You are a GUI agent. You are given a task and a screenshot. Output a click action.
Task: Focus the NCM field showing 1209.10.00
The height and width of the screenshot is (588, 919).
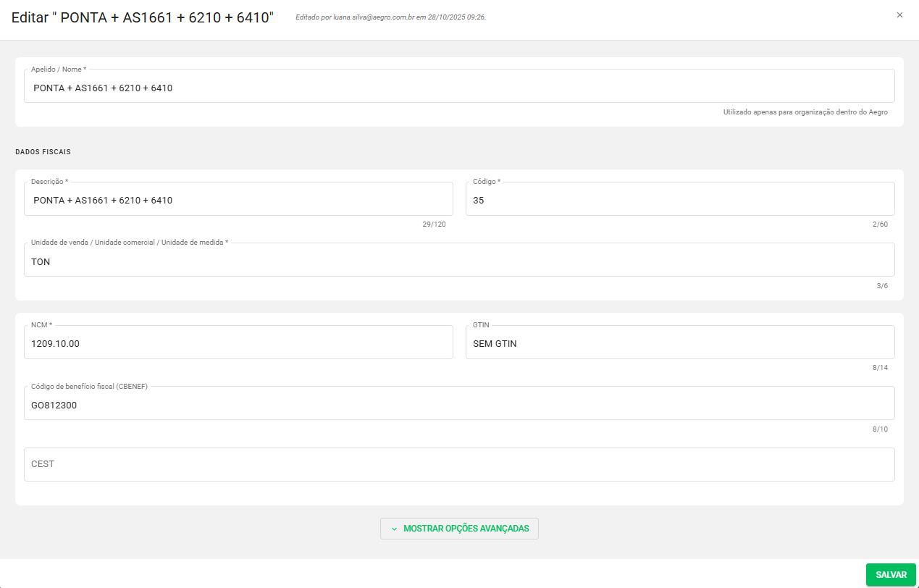coord(238,344)
